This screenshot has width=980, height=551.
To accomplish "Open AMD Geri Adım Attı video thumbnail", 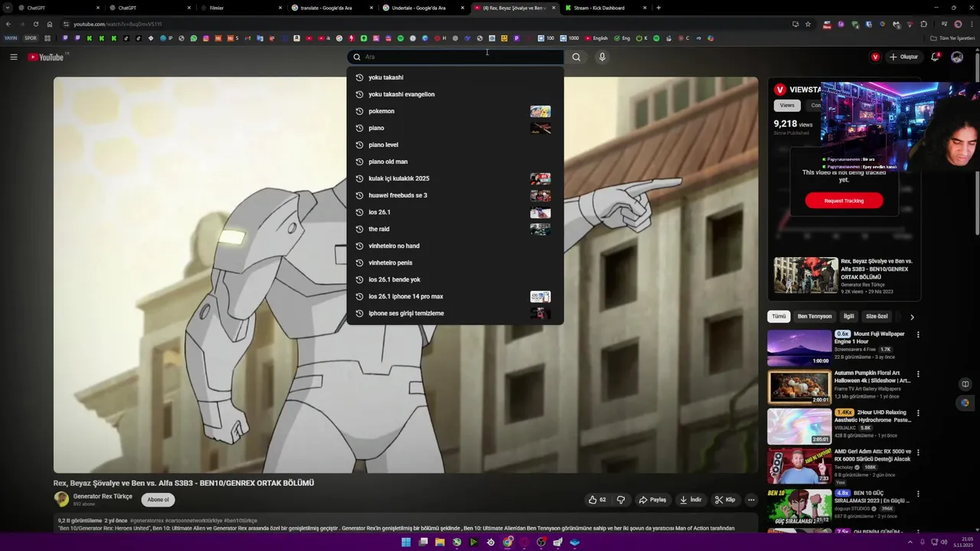I will [x=799, y=466].
